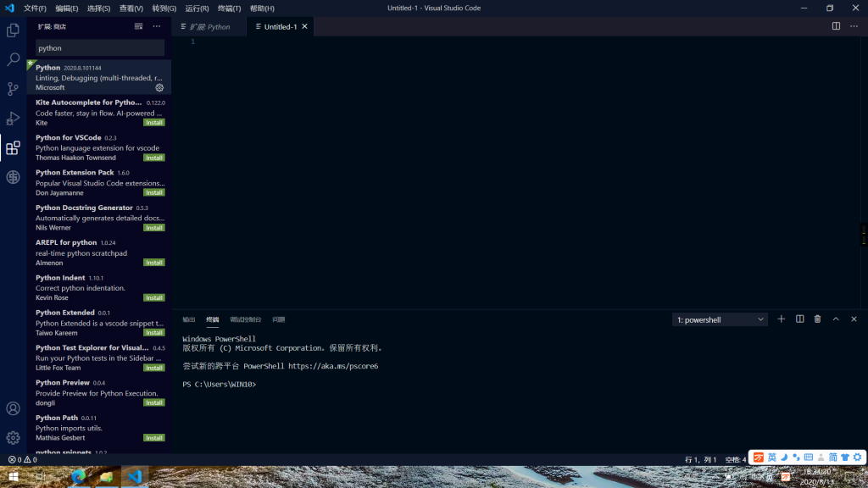
Task: Open the Python extension manage gear
Action: pos(159,87)
